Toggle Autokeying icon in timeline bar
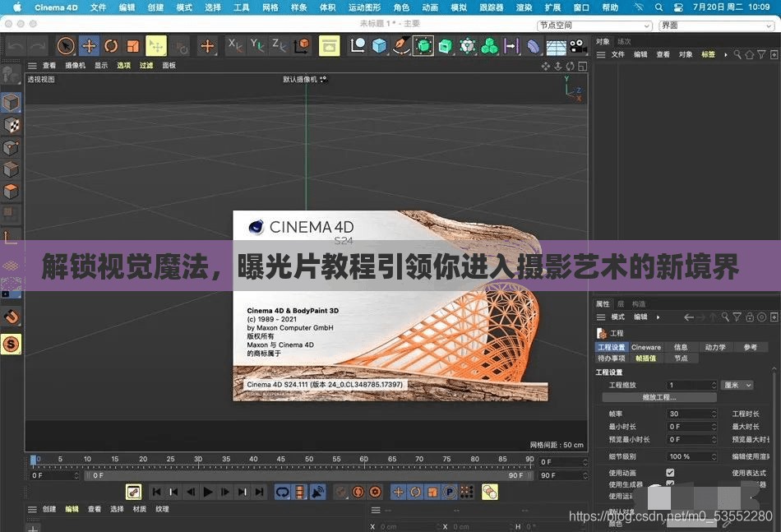Image resolution: width=781 pixels, height=532 pixels. pos(358,493)
